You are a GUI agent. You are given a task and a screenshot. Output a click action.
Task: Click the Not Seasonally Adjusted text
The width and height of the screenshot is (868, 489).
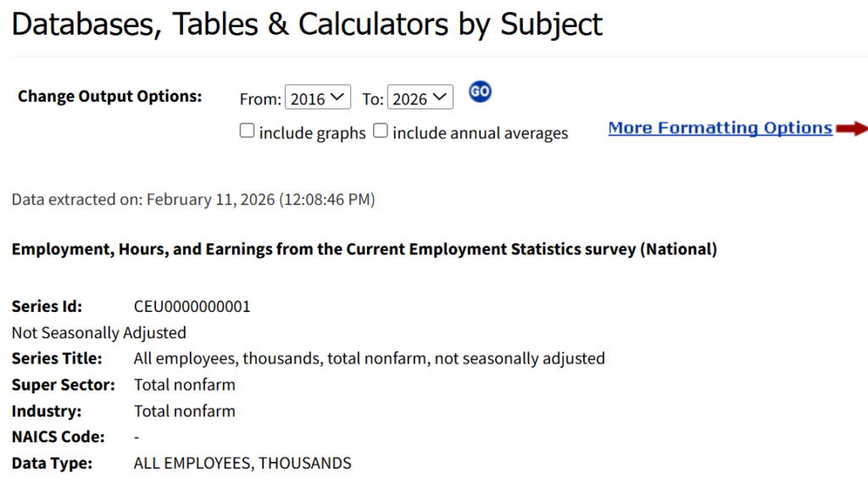[99, 332]
